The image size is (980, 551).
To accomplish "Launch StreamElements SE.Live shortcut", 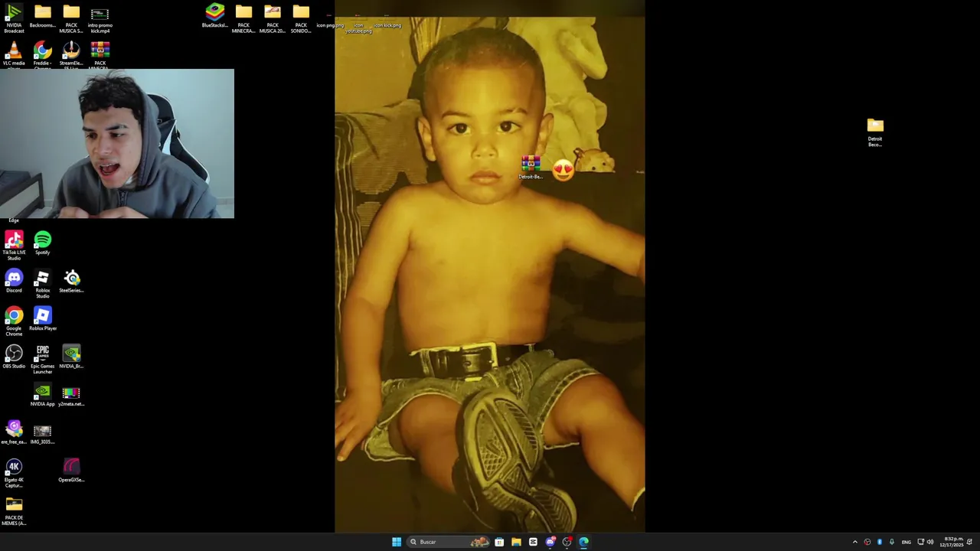I will pos(71,55).
